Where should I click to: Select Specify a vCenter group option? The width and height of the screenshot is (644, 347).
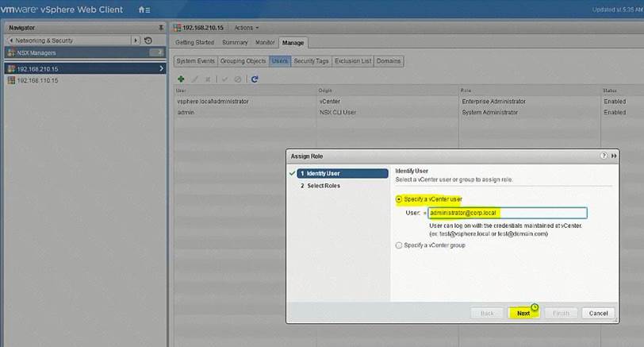tap(399, 245)
